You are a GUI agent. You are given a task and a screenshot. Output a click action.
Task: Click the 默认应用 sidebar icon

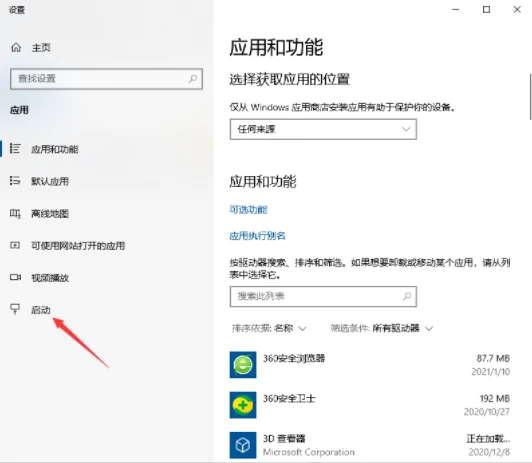coord(15,180)
